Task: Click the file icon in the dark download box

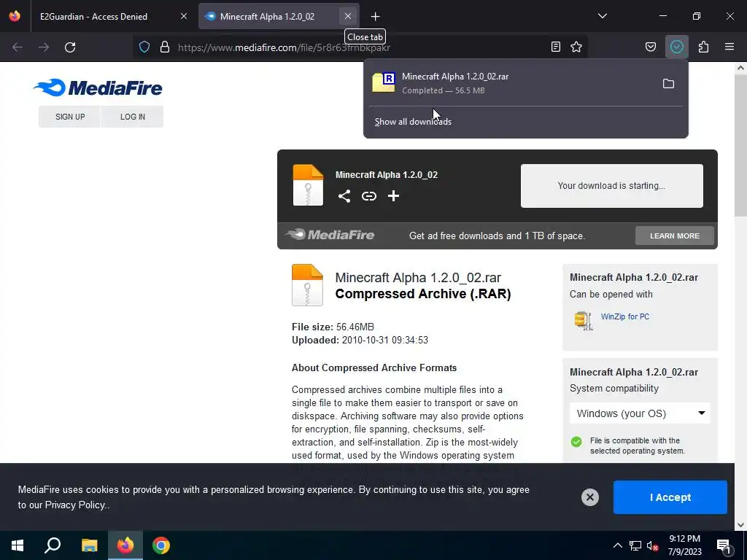Action: pyautogui.click(x=308, y=185)
